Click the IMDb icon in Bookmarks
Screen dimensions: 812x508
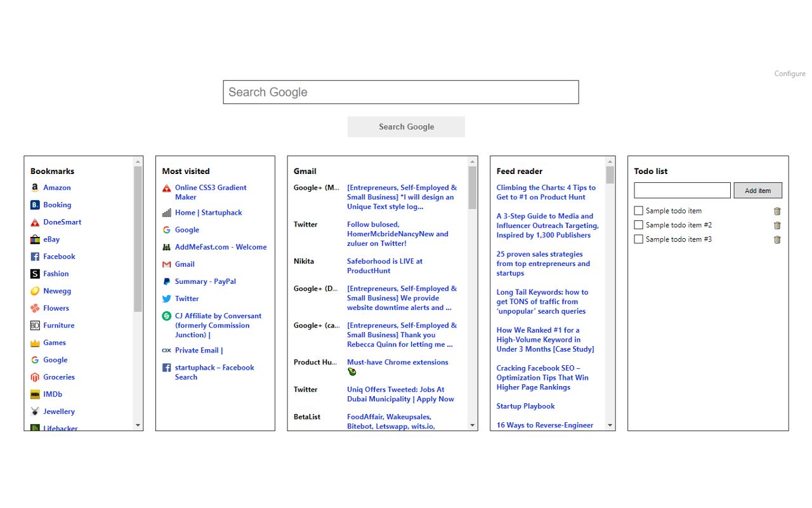pos(34,394)
